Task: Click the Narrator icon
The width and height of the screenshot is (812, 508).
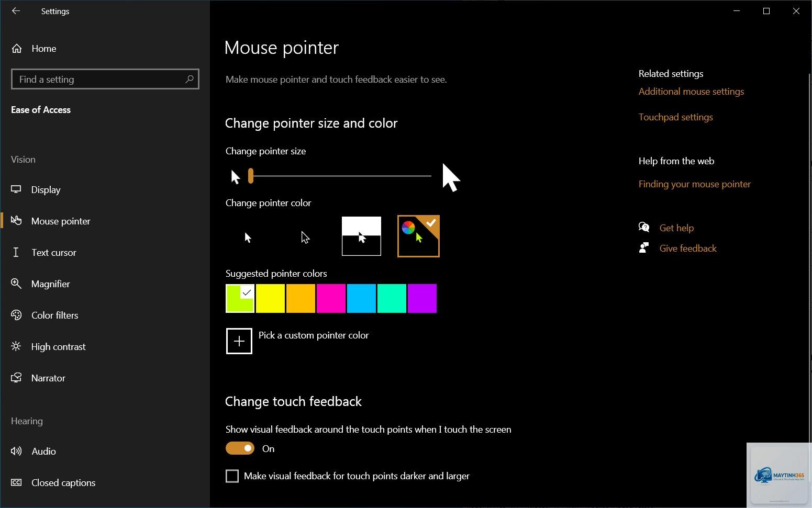Action: 16,378
